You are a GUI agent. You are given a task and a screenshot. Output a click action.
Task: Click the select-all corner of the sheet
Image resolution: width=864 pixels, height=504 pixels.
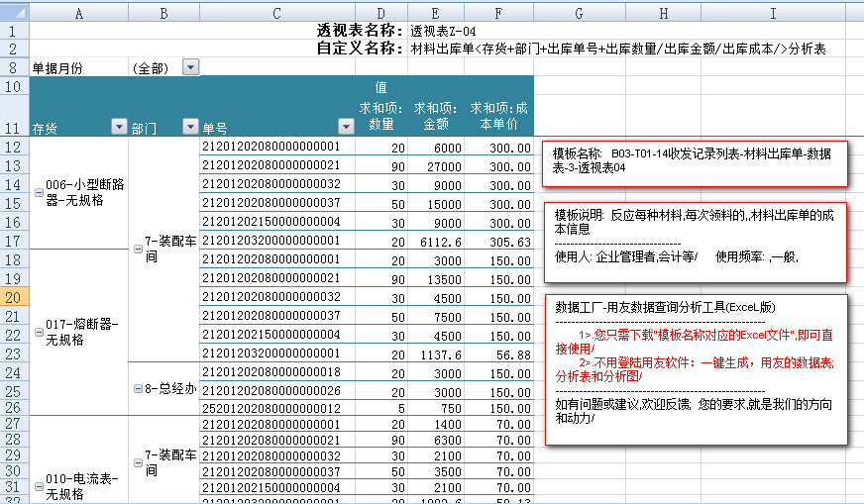coord(14,12)
